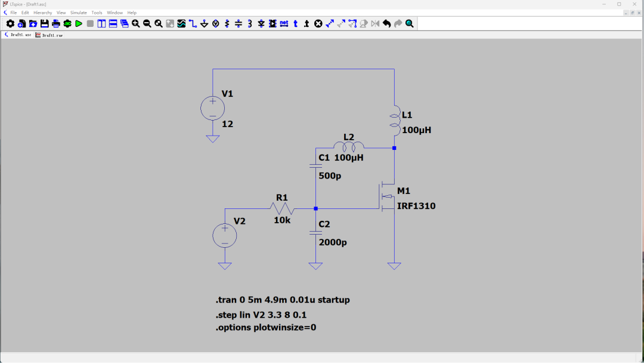
Task: Select the drag tool icon
Action: click(x=352, y=24)
